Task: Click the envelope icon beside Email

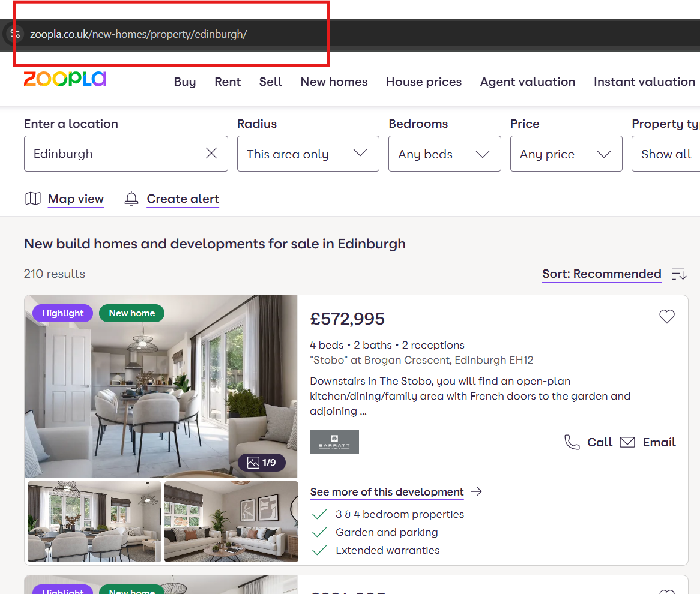Action: (627, 442)
